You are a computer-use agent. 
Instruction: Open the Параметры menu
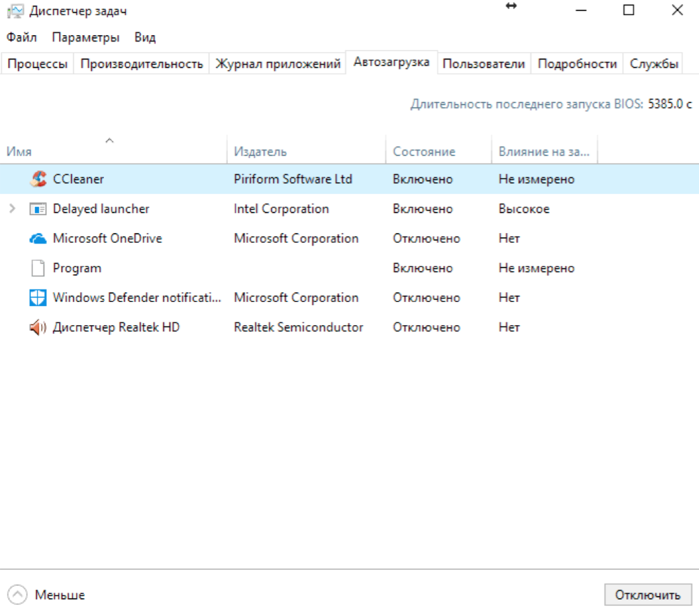[85, 37]
